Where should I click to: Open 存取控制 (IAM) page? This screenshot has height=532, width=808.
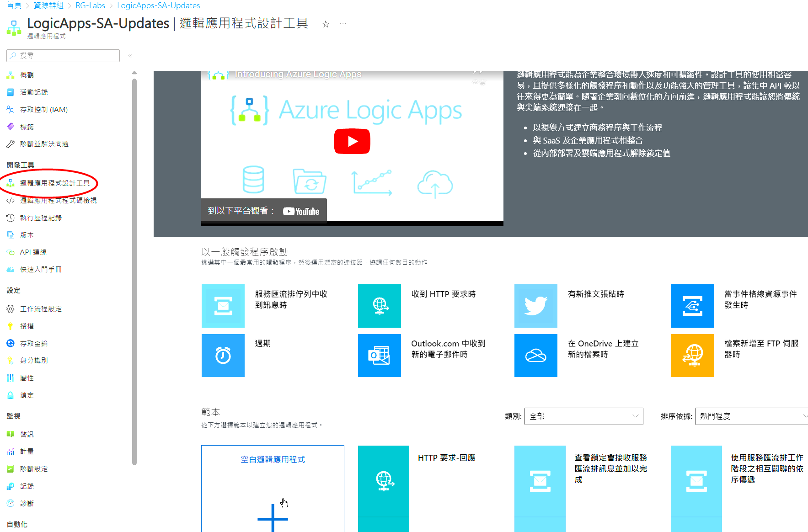pos(43,109)
